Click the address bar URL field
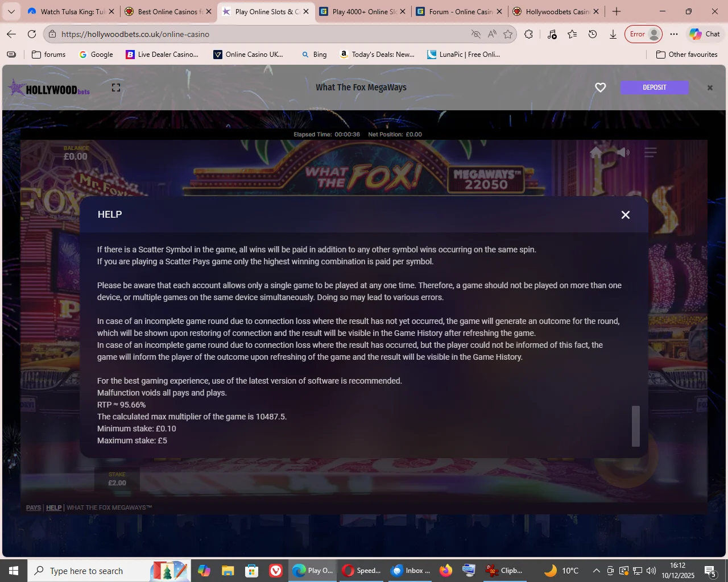This screenshot has width=728, height=582. coord(262,34)
